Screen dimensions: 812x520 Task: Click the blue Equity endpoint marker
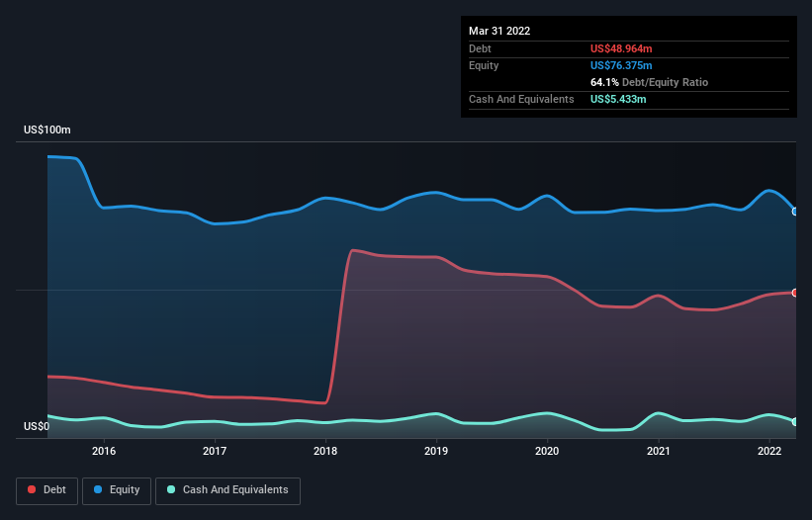pos(795,212)
